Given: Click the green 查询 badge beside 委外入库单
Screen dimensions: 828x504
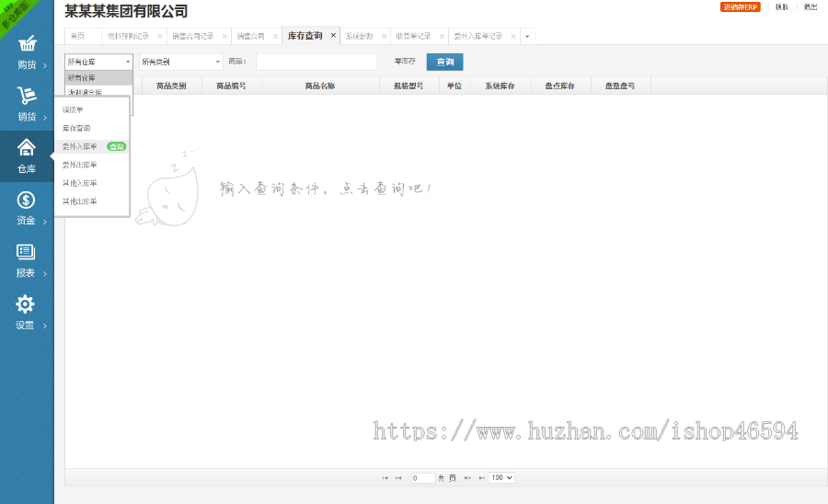Looking at the screenshot, I should point(116,147).
